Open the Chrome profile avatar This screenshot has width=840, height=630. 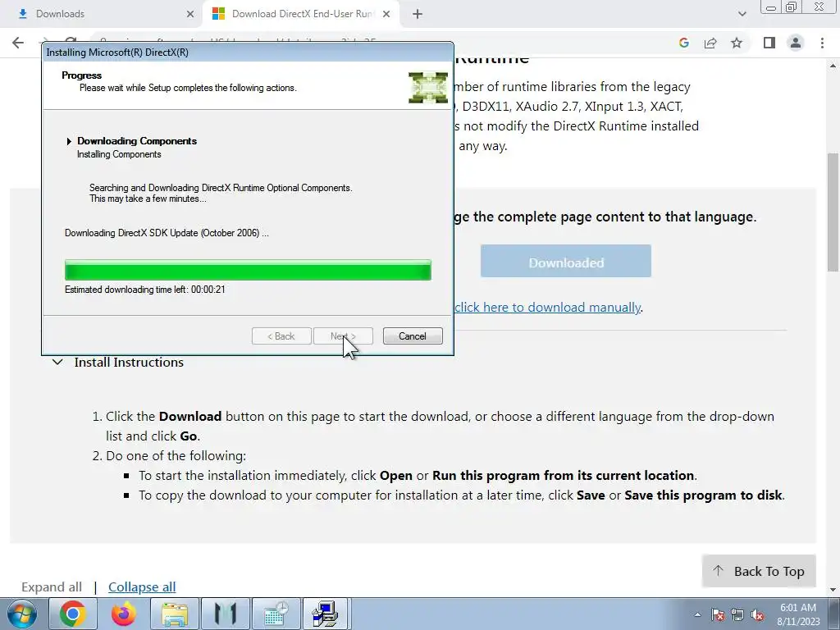(796, 43)
